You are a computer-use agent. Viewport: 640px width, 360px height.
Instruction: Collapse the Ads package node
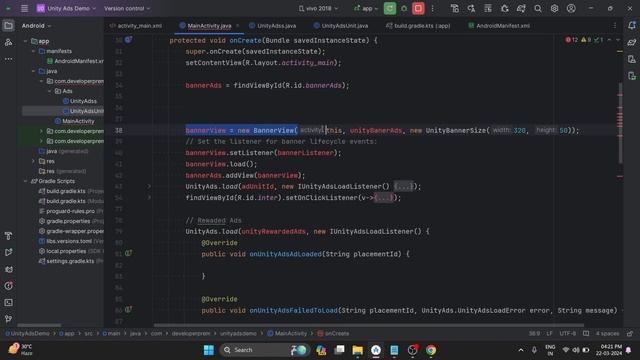pyautogui.click(x=49, y=91)
